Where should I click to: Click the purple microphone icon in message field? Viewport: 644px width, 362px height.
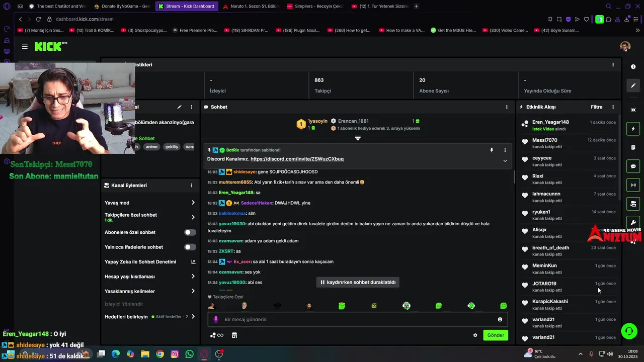point(216,319)
